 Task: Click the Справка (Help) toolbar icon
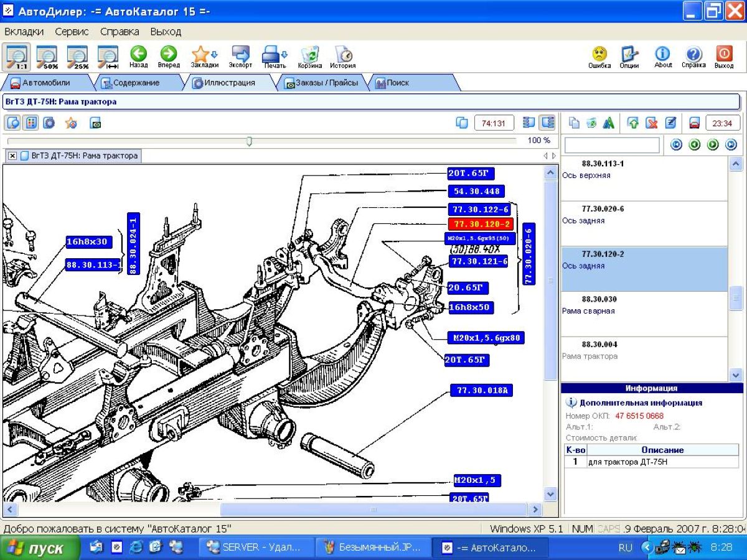point(693,55)
